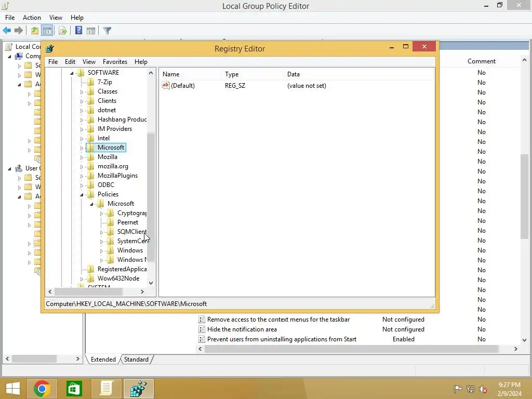
Task: Click the (Default) string value icon
Action: 166,86
